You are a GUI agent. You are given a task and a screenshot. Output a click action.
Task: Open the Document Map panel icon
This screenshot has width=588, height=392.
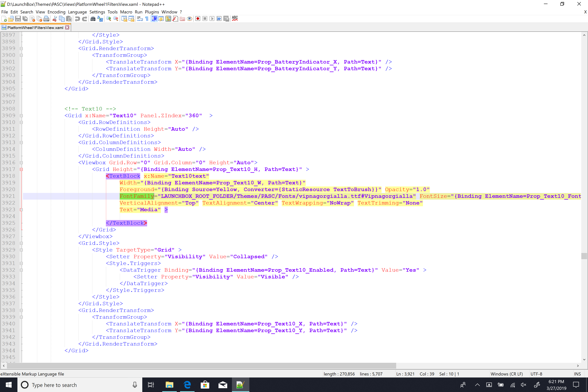(168, 19)
